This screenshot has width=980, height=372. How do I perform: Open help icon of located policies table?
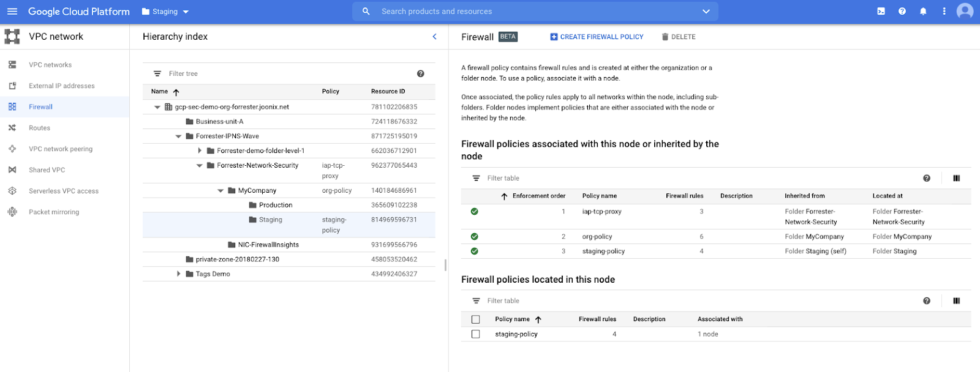tap(927, 301)
